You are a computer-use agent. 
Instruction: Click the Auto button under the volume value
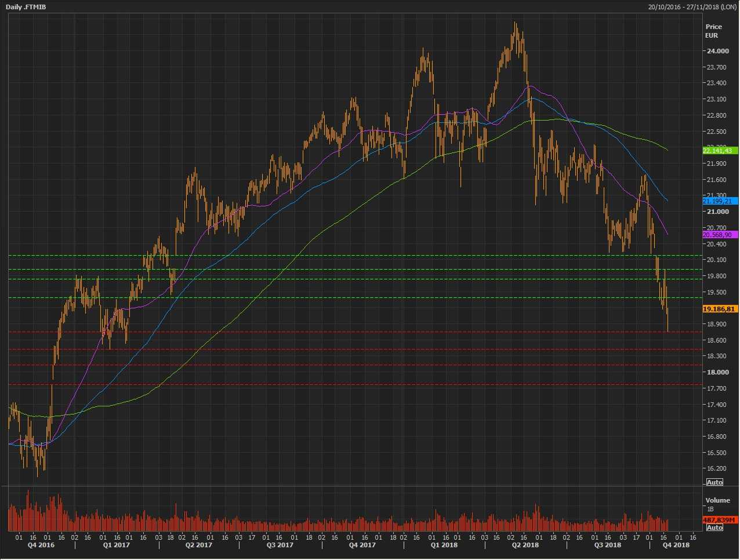click(714, 528)
